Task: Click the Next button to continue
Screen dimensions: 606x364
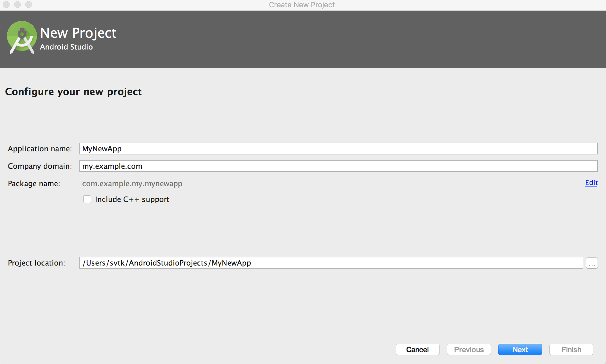Action: click(520, 350)
